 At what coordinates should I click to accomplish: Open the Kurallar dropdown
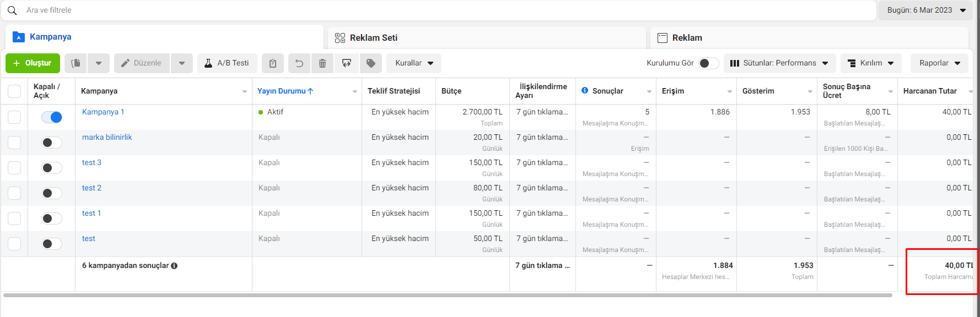(414, 63)
